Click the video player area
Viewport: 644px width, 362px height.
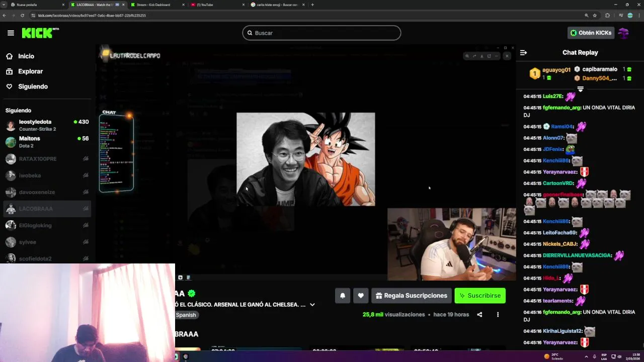point(305,163)
